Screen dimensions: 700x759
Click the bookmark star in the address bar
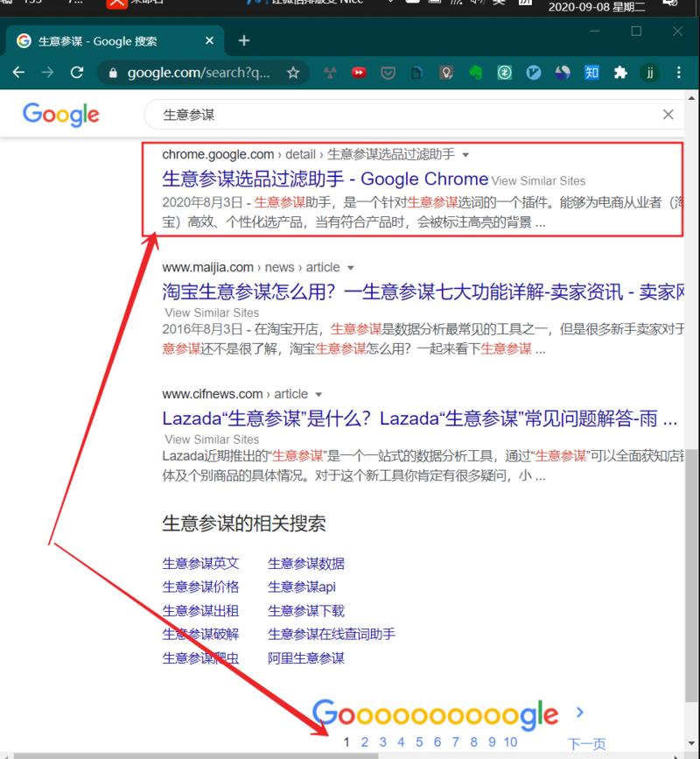294,72
